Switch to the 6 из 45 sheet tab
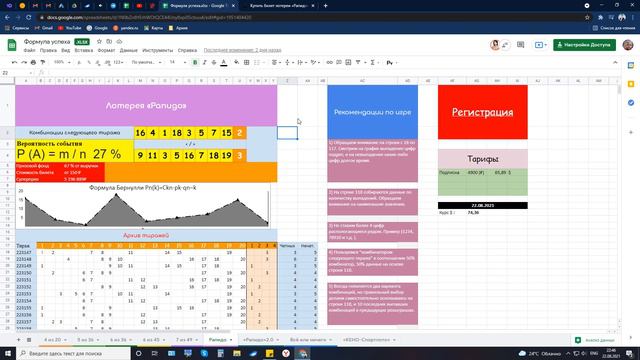 click(x=154, y=340)
